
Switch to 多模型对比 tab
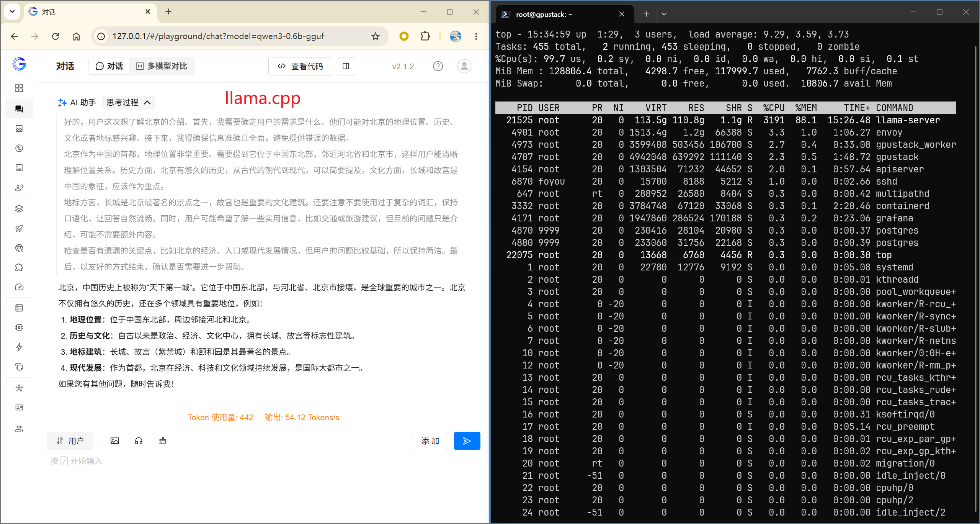(162, 66)
